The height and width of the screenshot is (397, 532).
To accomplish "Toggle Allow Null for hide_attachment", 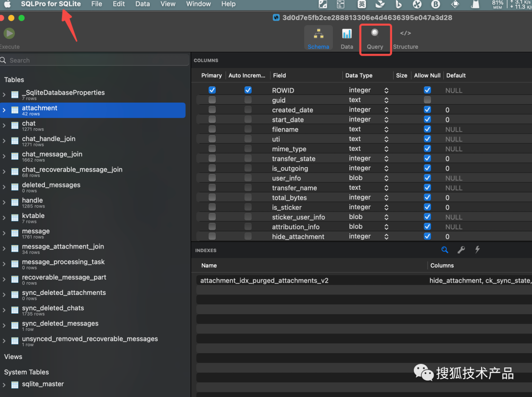I will (x=428, y=236).
